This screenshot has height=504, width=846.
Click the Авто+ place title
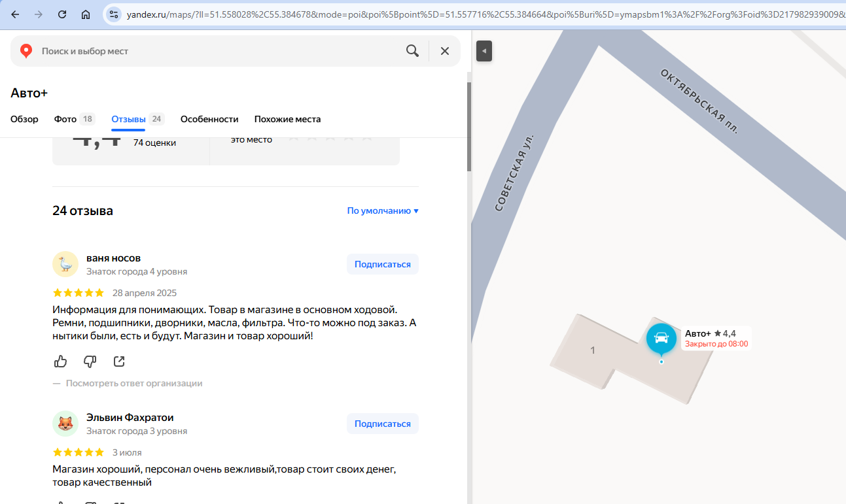29,93
